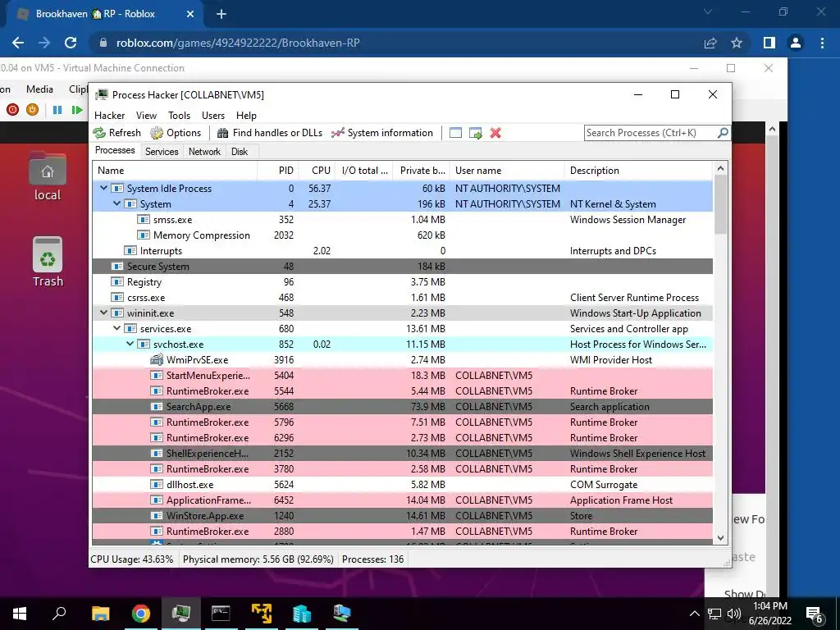Switch to the Disk tab
Screen dimensions: 840x630
click(x=240, y=152)
